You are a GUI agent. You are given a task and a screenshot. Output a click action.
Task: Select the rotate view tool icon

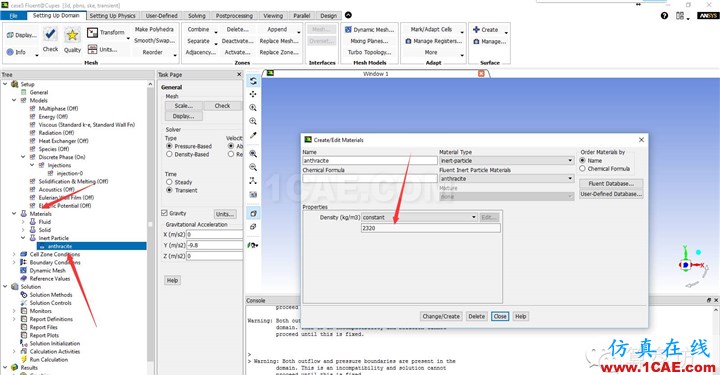(253, 81)
